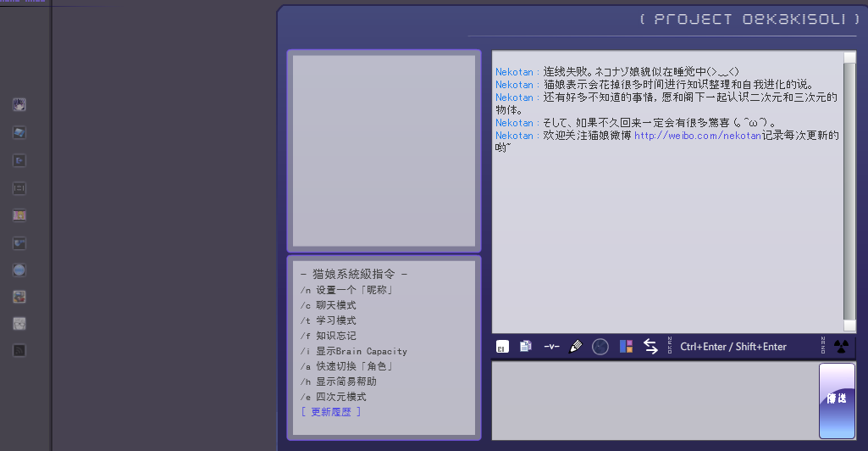This screenshot has height=451, width=868.
Task: Click the /t 学习模式 command entry
Action: [329, 320]
